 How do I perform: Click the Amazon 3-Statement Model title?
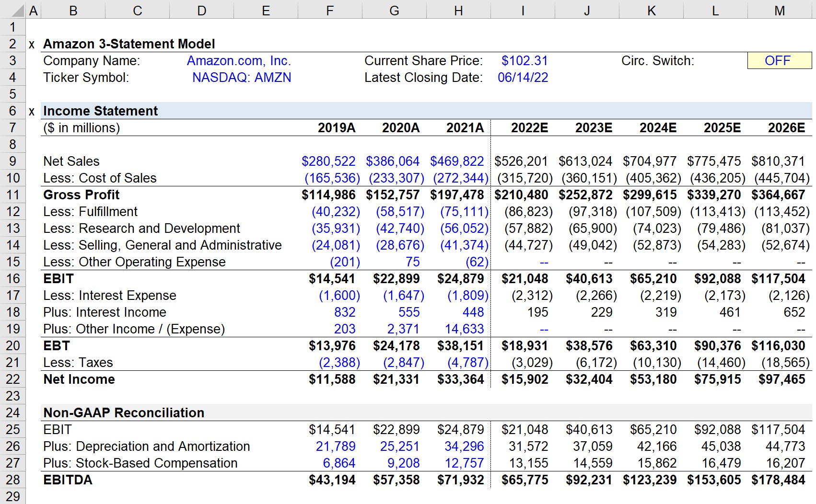click(x=129, y=44)
